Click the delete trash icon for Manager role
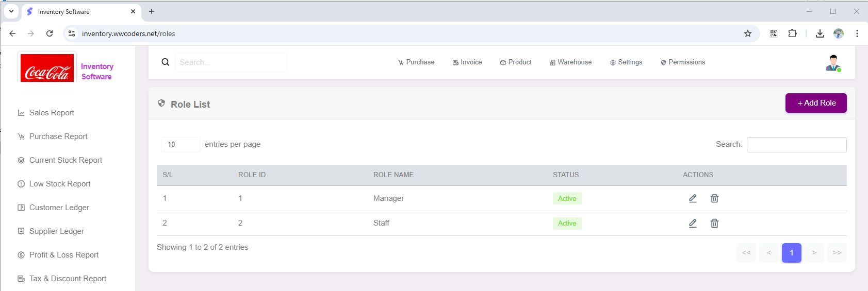The width and height of the screenshot is (868, 291). (x=714, y=198)
